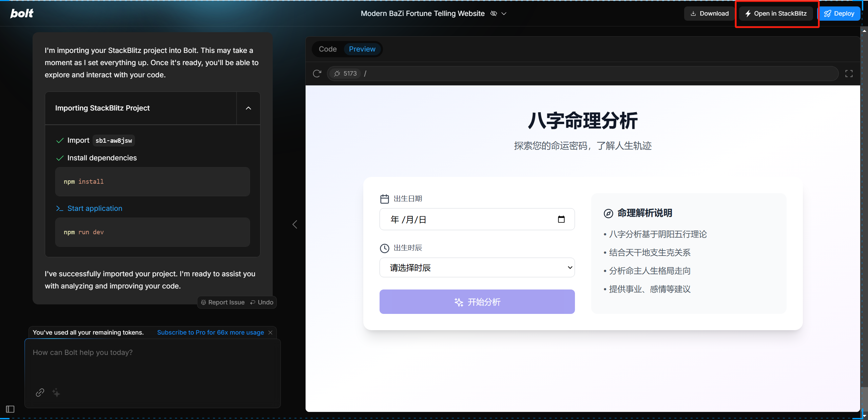This screenshot has width=868, height=420.
Task: Open the link attachment icon in chat input
Action: (40, 392)
